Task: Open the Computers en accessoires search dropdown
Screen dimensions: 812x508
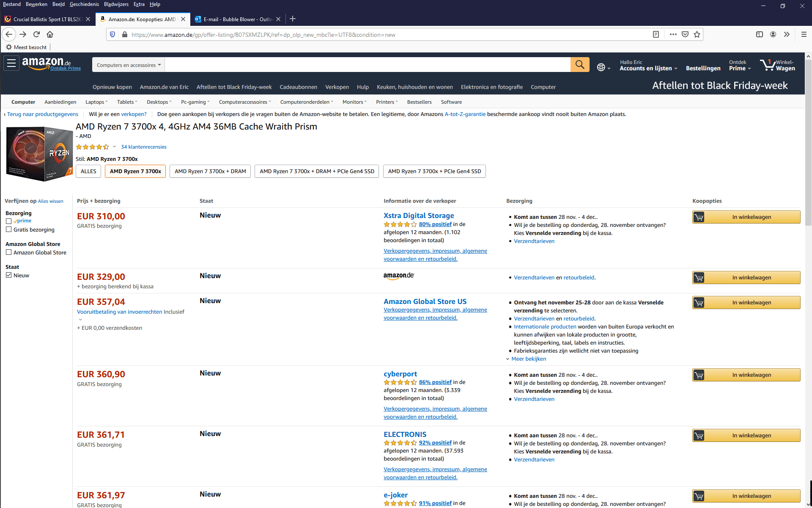Action: click(129, 65)
